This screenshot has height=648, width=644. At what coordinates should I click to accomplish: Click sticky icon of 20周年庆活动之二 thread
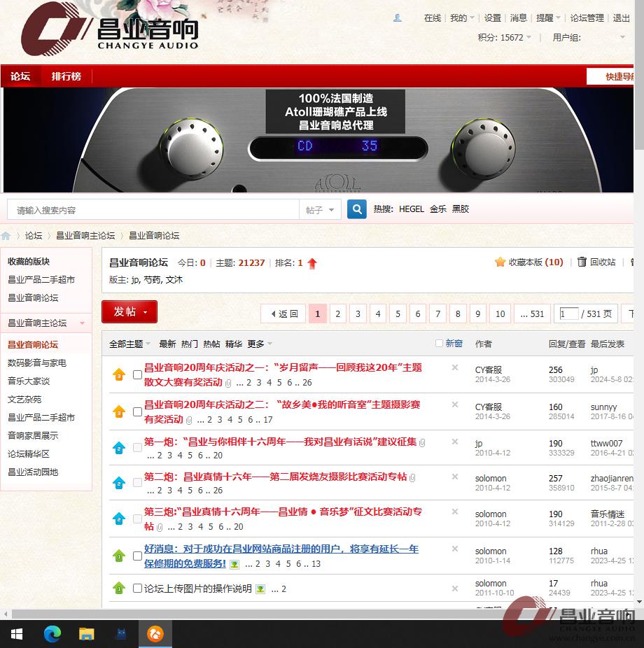click(x=119, y=411)
